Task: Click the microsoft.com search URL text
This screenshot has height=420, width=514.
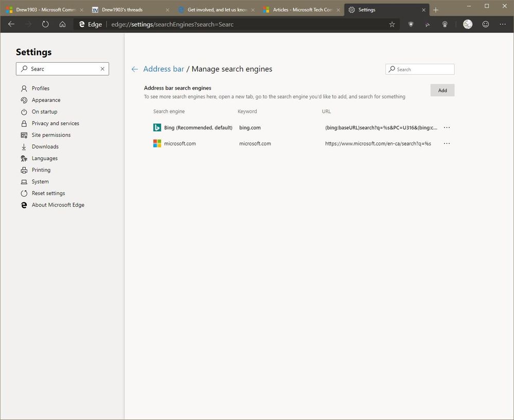Action: (x=378, y=143)
